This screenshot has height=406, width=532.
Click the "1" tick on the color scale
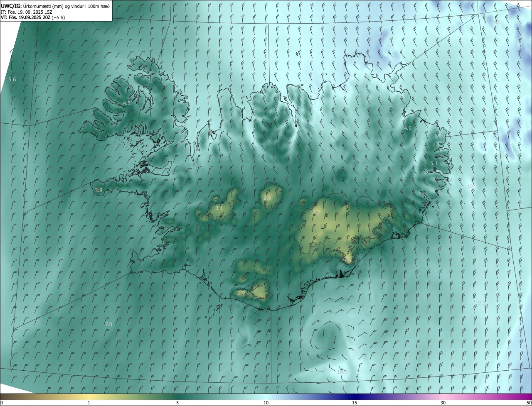coord(89,403)
